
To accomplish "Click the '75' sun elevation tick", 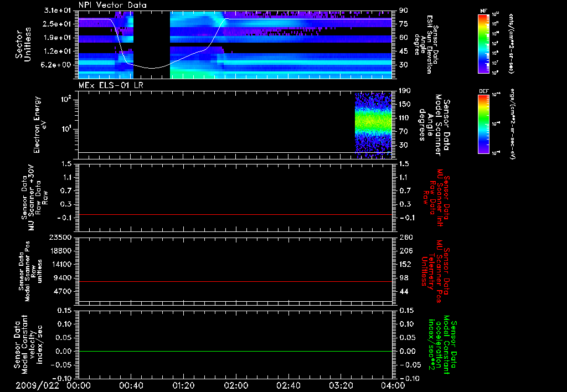I will [x=403, y=24].
